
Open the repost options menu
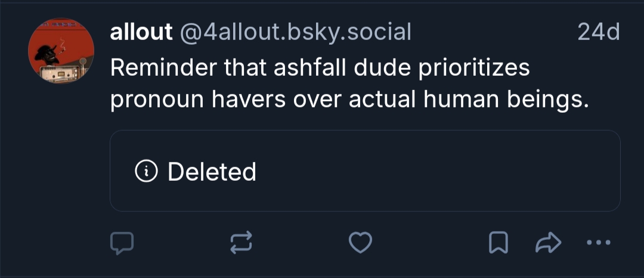coord(241,242)
